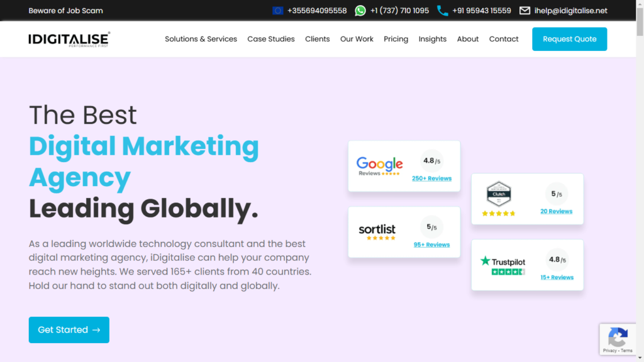Open the Solutions & Services menu
644x362 pixels.
pyautogui.click(x=201, y=39)
